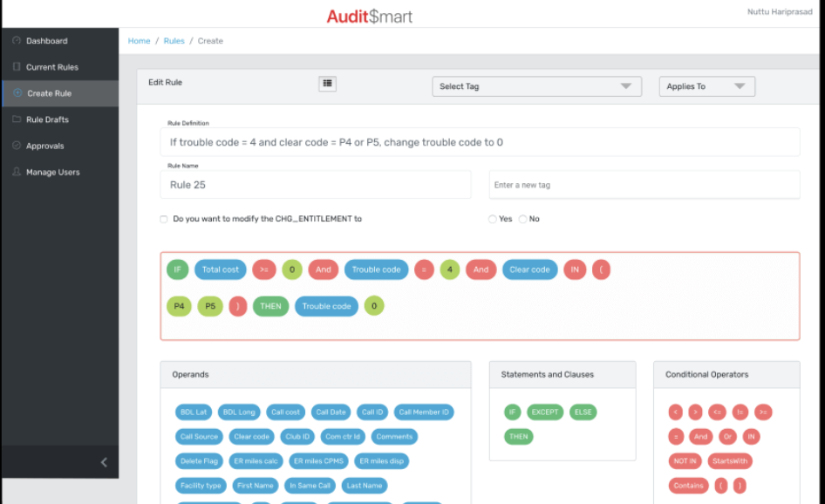The image size is (825, 504).
Task: Insert the StartsWith operator
Action: coord(730,461)
